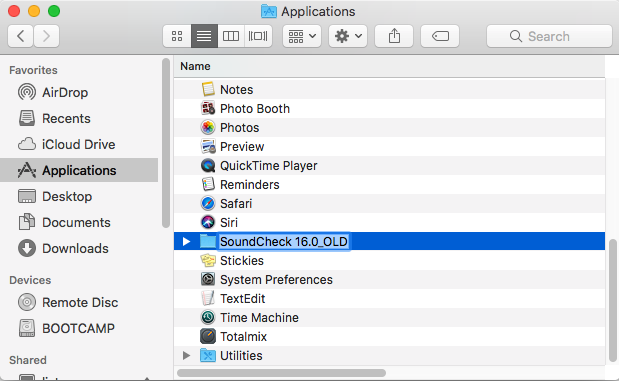Switch to gallery view
This screenshot has width=619, height=381.
point(258,36)
